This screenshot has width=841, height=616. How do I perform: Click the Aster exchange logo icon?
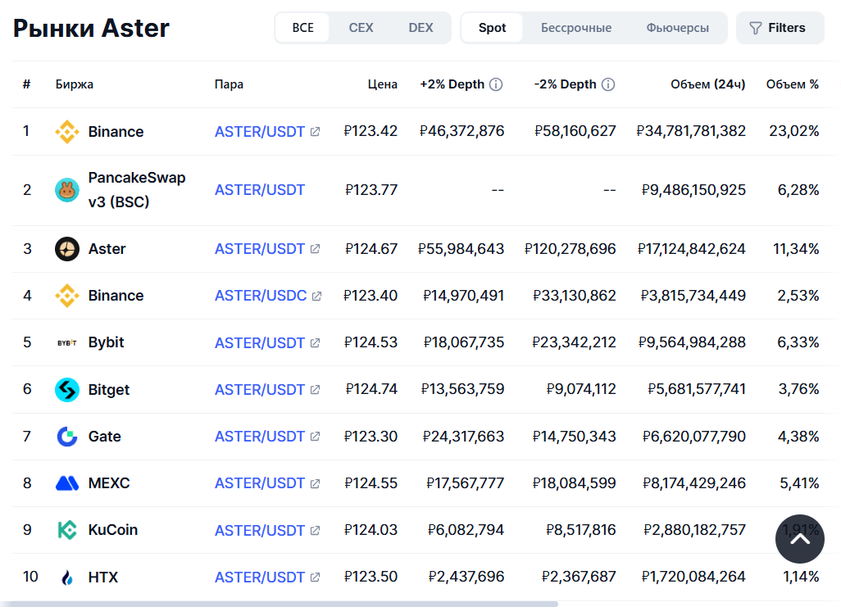[x=67, y=249]
